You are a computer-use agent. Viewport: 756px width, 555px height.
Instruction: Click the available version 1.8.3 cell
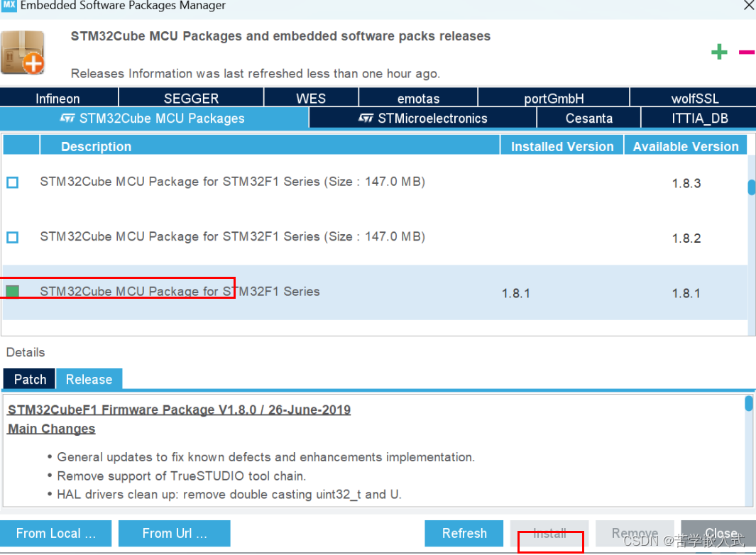pos(686,183)
